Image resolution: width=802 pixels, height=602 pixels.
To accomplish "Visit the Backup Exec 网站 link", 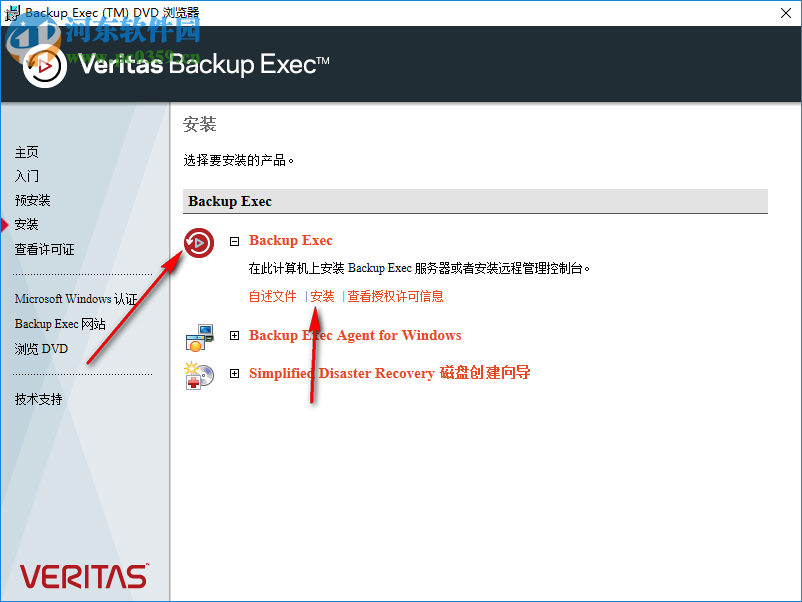I will tap(61, 323).
